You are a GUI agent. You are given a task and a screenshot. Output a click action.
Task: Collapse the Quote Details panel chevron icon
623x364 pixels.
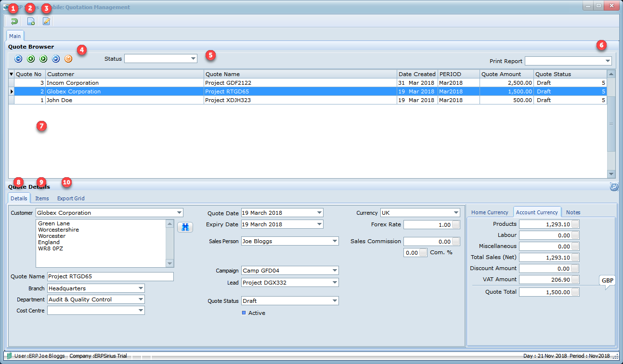click(614, 187)
